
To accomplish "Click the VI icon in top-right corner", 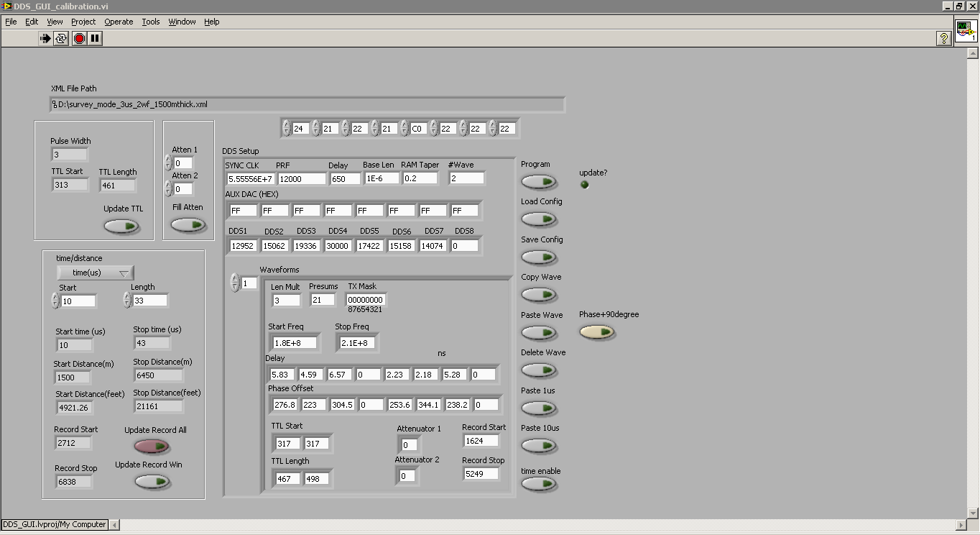I will point(966,32).
